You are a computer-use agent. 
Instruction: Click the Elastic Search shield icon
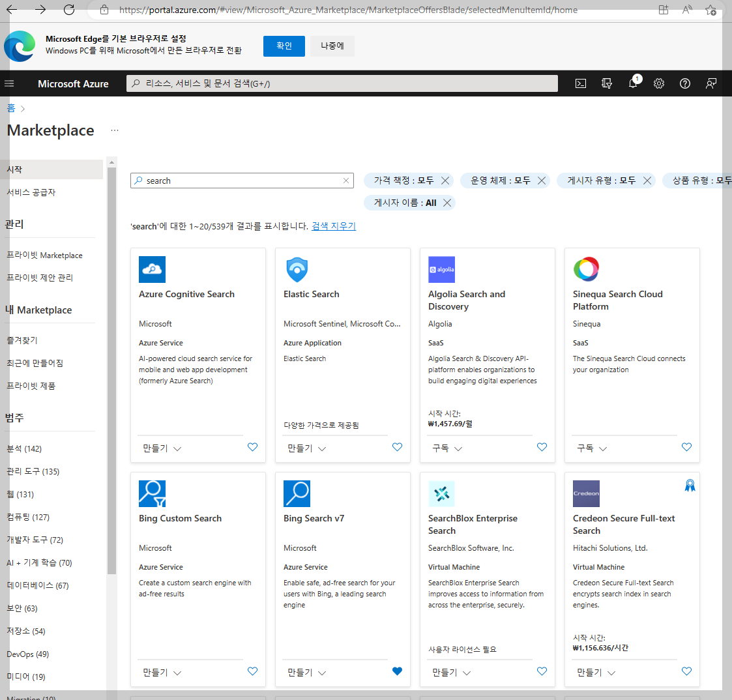coord(297,269)
